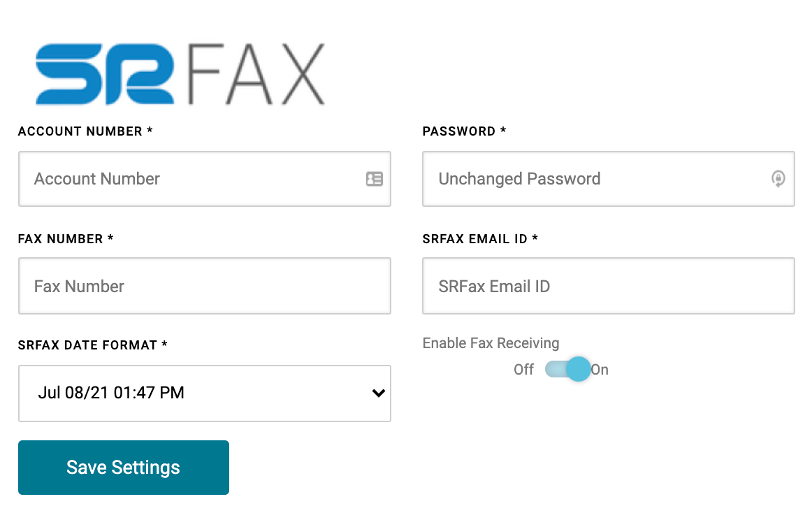
Task: Click the On label beside the toggle
Action: (x=600, y=370)
